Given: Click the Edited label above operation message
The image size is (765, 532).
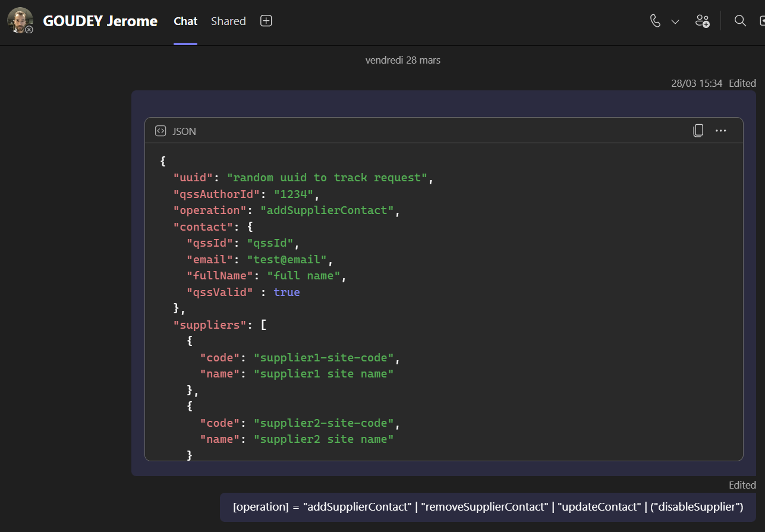Looking at the screenshot, I should pyautogui.click(x=742, y=485).
